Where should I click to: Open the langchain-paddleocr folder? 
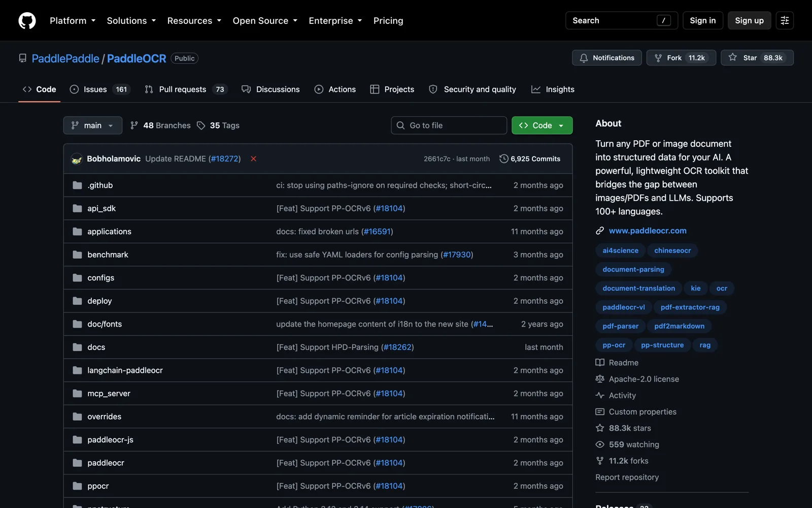tap(125, 370)
